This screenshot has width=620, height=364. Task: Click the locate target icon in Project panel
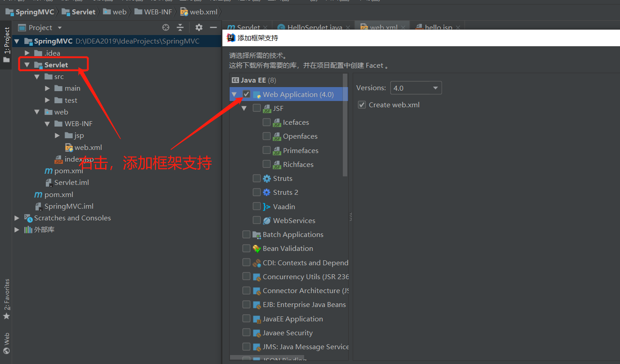pyautogui.click(x=166, y=27)
